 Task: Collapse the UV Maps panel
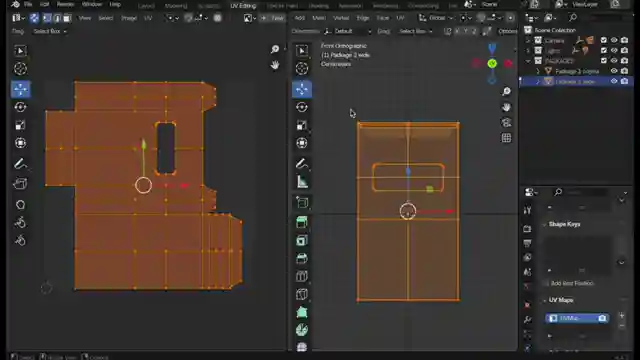(544, 300)
